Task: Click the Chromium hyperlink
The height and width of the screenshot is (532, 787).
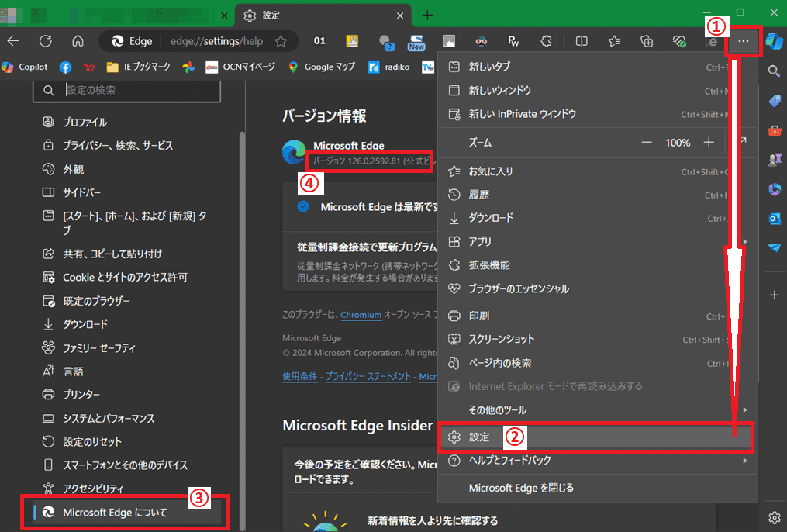Action: pos(361,315)
